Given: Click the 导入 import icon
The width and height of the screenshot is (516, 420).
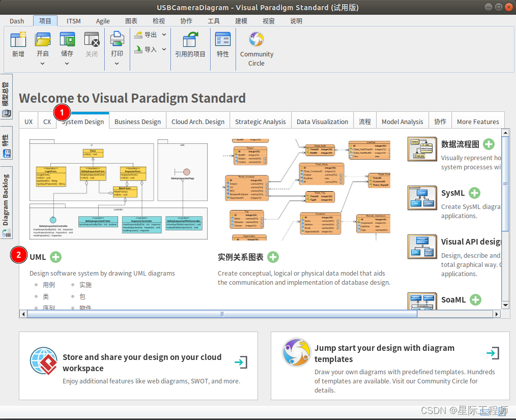Looking at the screenshot, I should 139,49.
